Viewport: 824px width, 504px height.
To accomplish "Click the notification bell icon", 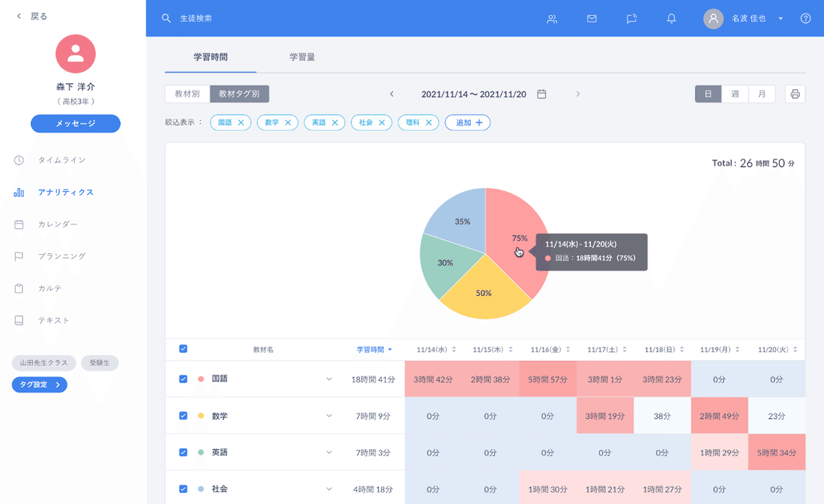I will (671, 19).
